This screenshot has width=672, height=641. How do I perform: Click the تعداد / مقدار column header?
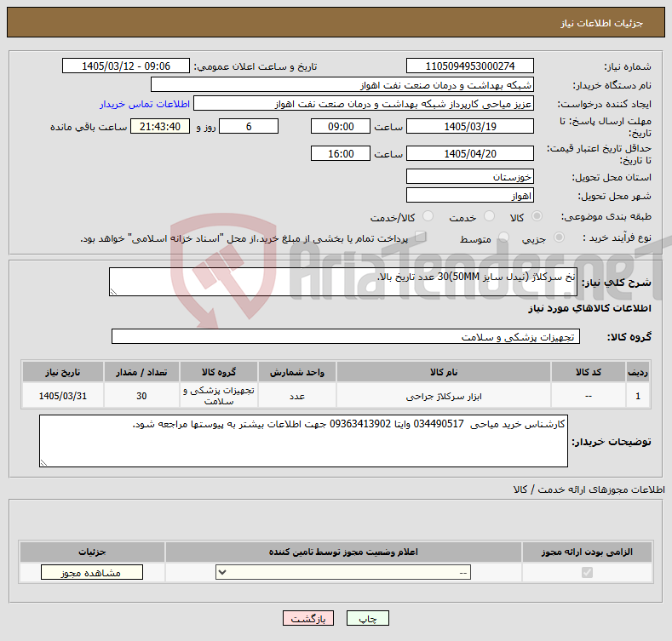coord(141,372)
